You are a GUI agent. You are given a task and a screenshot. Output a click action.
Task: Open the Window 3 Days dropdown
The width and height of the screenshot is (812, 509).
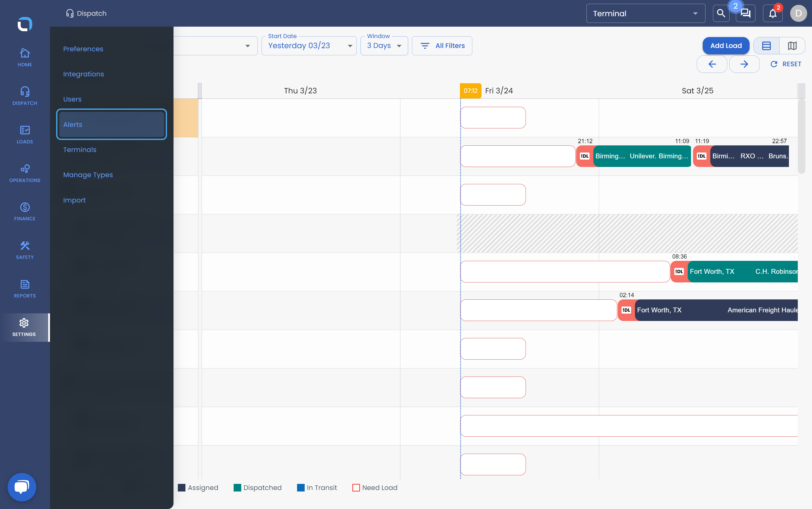point(384,46)
